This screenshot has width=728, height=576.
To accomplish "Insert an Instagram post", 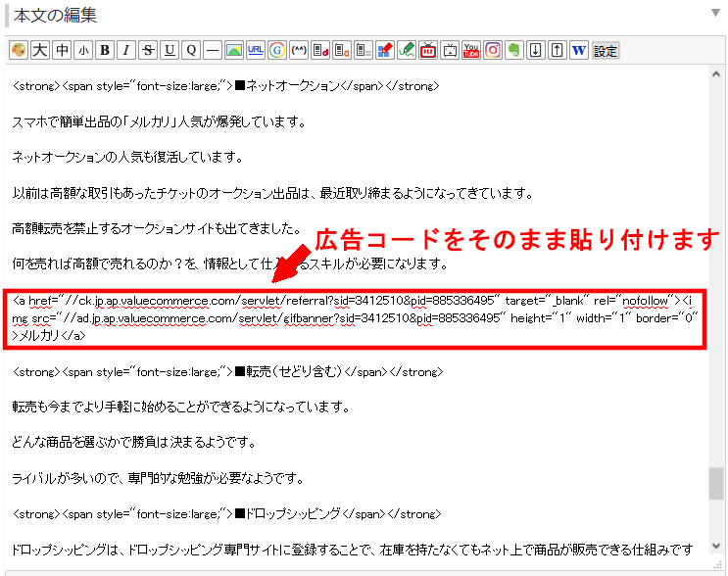I will 493,50.
